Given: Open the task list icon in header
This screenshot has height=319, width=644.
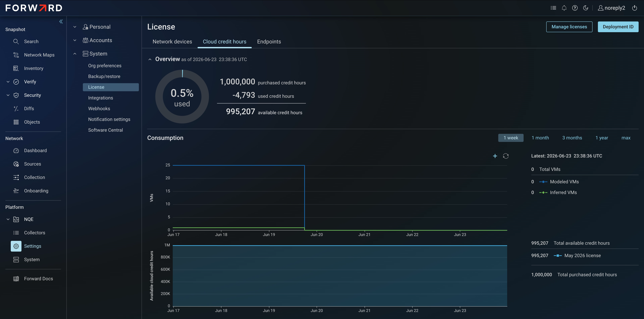Looking at the screenshot, I should [x=553, y=8].
